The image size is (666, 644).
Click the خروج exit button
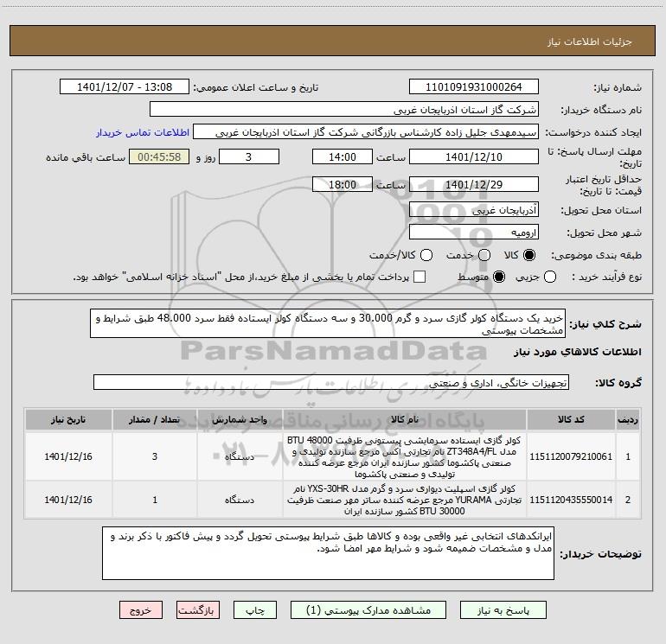(x=141, y=610)
